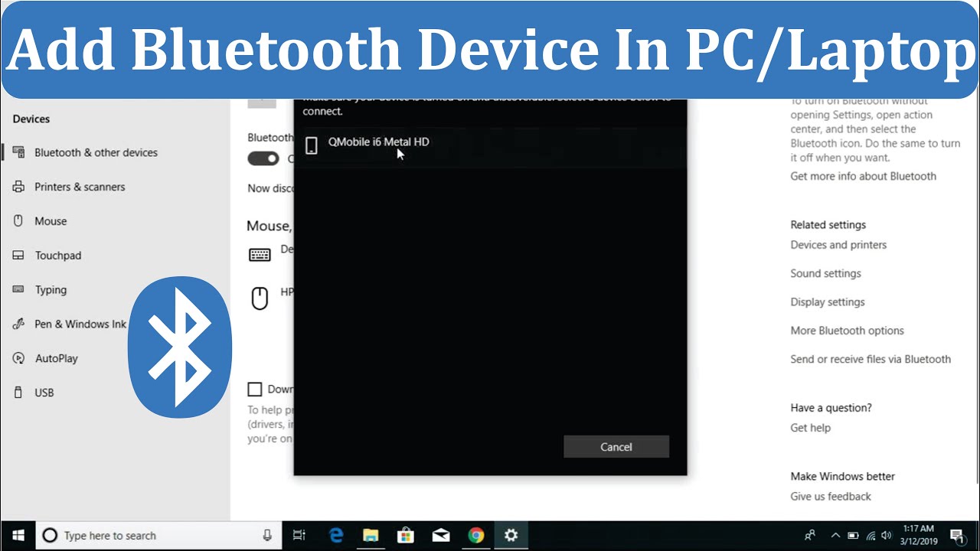Open the Action Center notifications icon
The width and height of the screenshot is (980, 551).
(957, 536)
